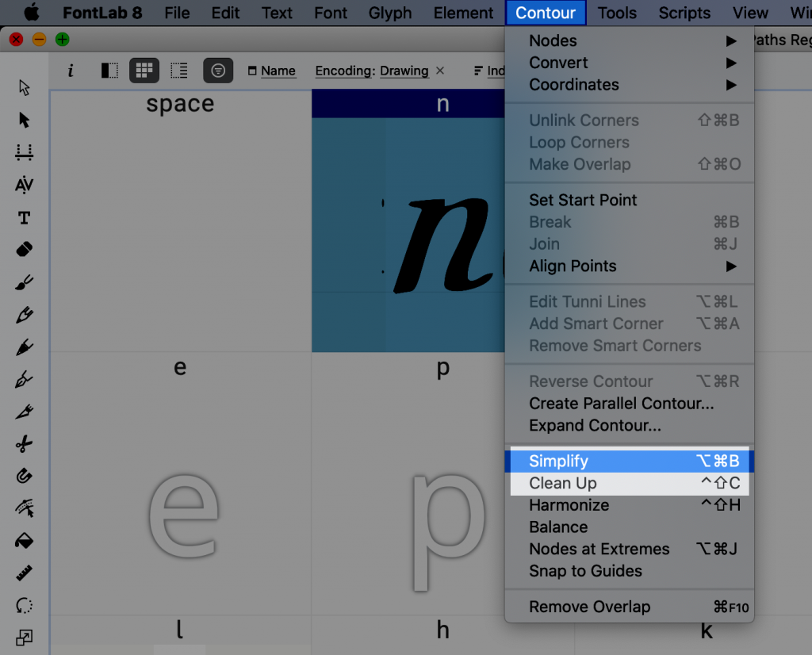Choose Create Parallel Contour...

(x=629, y=403)
